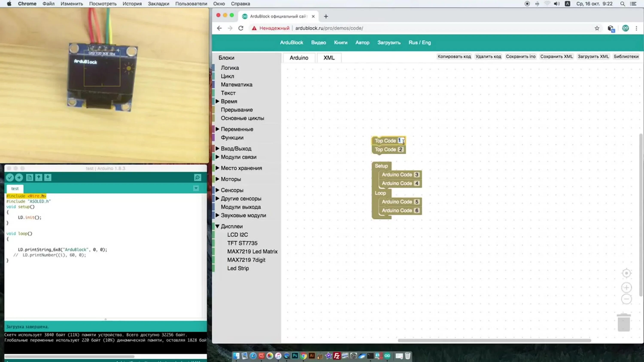This screenshot has height=362, width=644.
Task: Open the tab menu arrow in Arduino IDE
Action: pyautogui.click(x=196, y=188)
